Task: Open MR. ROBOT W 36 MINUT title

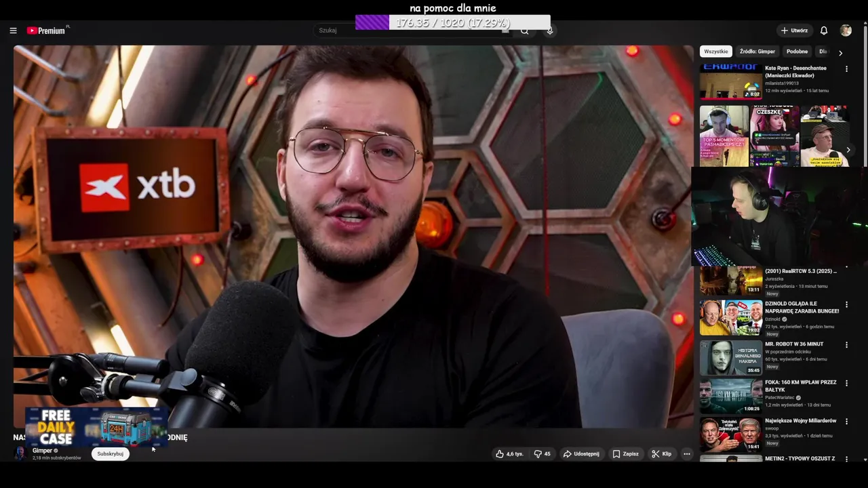Action: coord(794,344)
